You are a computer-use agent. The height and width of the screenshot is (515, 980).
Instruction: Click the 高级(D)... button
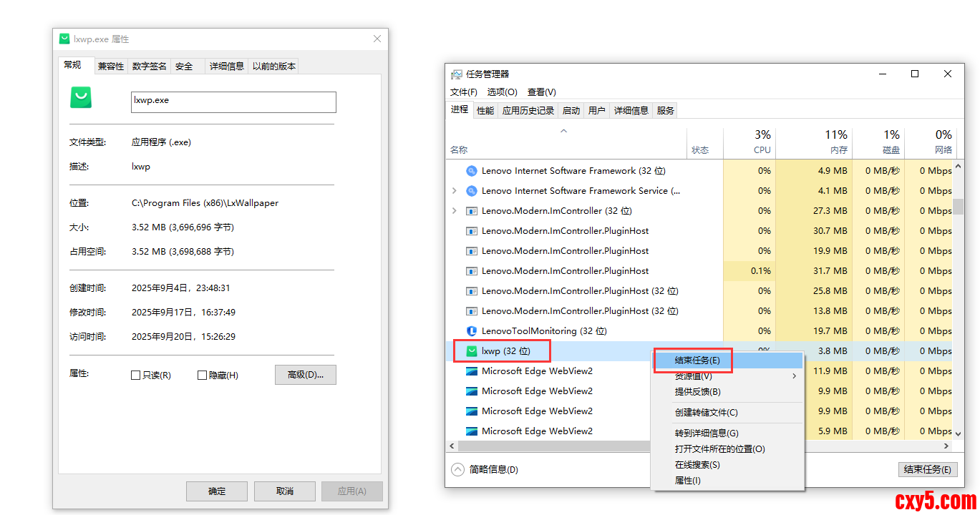tap(306, 375)
